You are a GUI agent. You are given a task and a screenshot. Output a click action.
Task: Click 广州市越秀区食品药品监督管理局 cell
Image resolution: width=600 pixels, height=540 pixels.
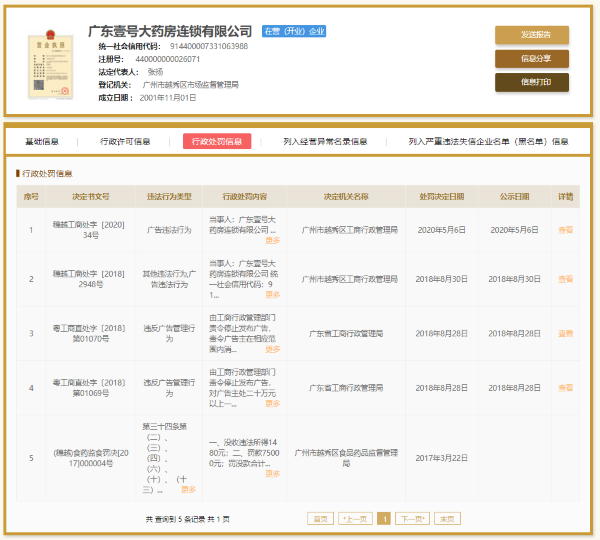346,458
